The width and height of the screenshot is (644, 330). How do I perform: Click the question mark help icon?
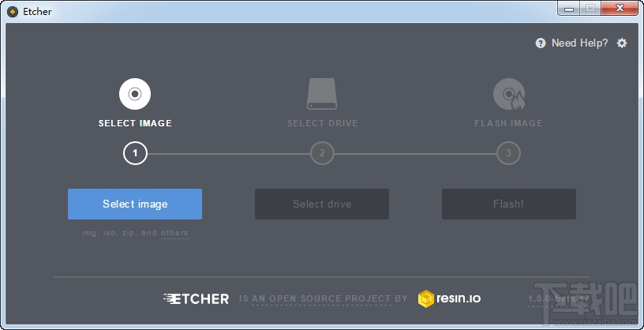coord(541,43)
